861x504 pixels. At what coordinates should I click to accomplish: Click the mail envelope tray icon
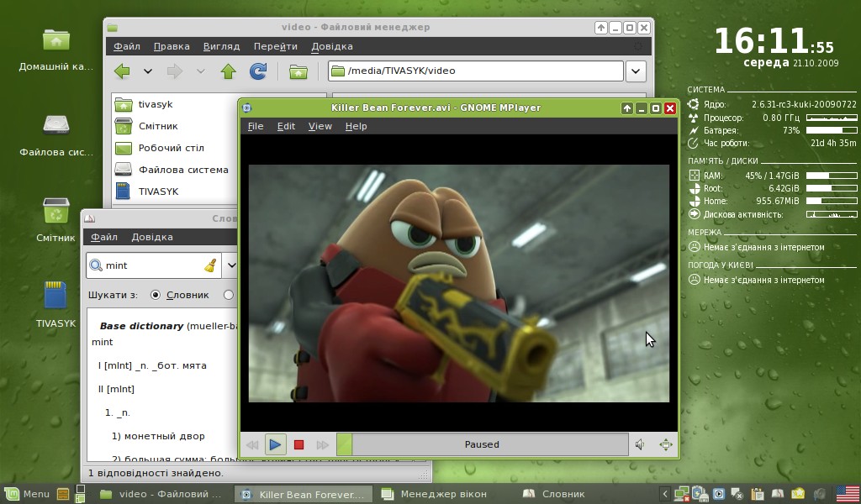coord(798,494)
